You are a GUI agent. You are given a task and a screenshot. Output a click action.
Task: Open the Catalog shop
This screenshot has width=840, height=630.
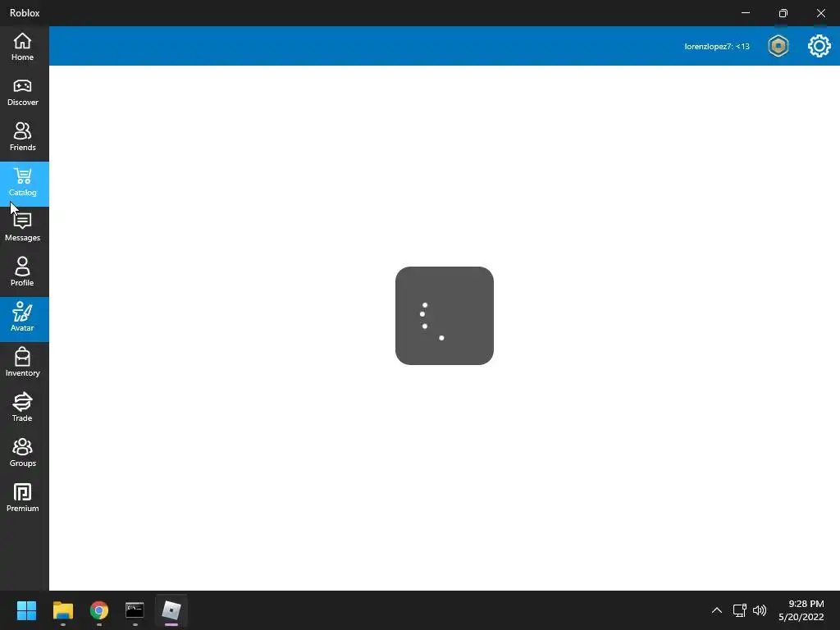coord(22,183)
